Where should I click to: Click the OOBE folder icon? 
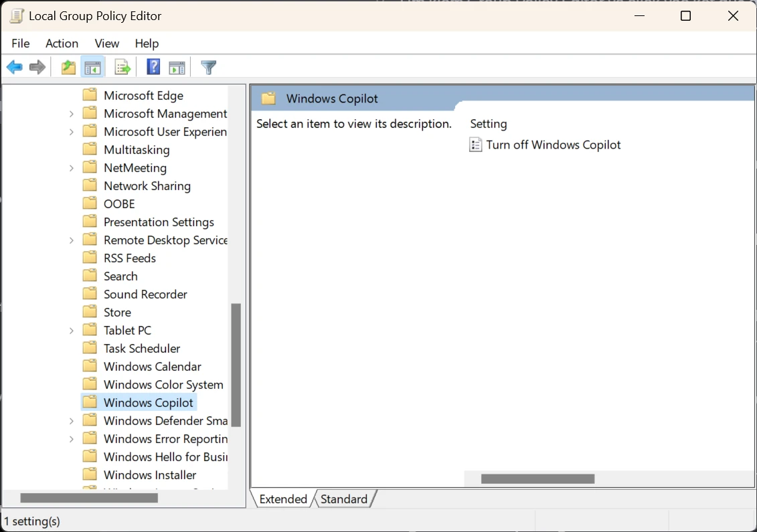coord(90,203)
